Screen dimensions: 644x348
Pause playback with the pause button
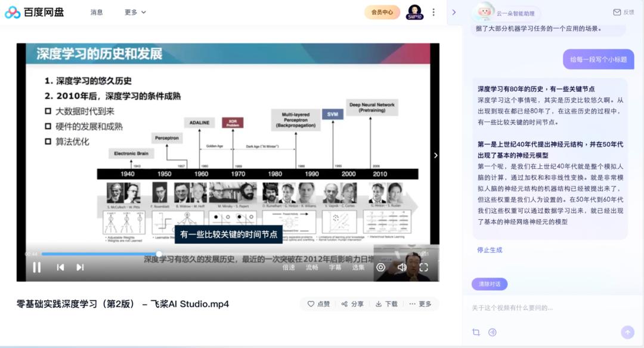(37, 267)
